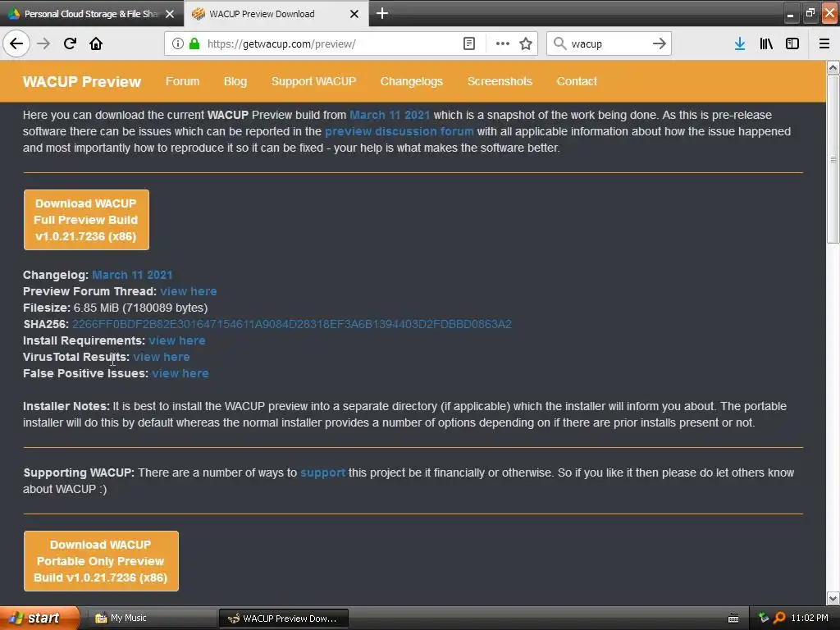Go to Support WACUP page
The image size is (840, 630).
tap(313, 81)
